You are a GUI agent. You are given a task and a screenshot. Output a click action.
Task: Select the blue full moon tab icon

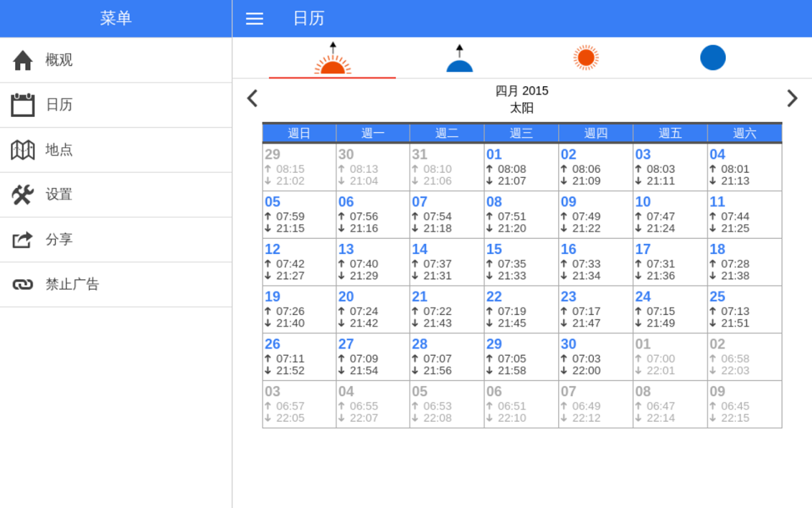click(x=713, y=58)
